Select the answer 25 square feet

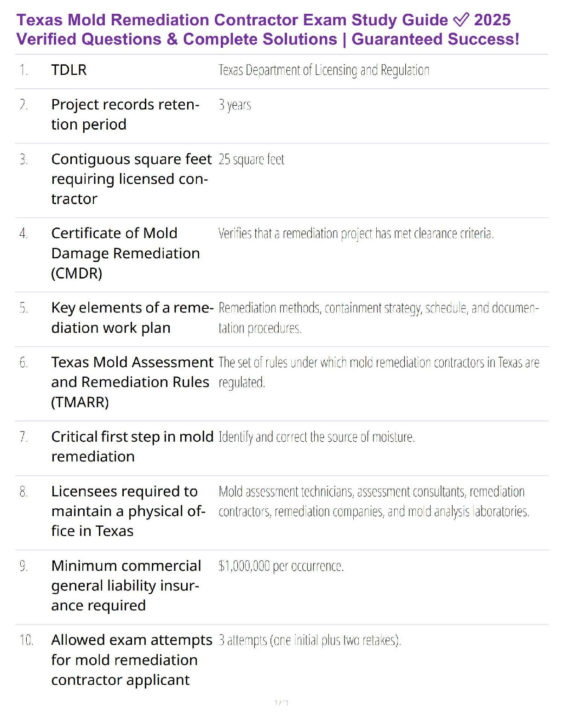[251, 159]
